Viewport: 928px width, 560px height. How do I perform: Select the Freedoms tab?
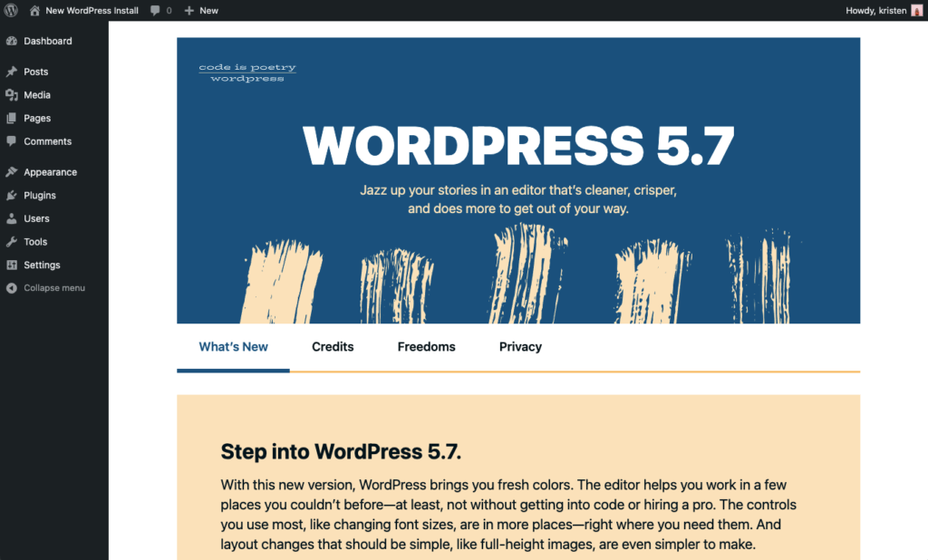click(x=426, y=346)
